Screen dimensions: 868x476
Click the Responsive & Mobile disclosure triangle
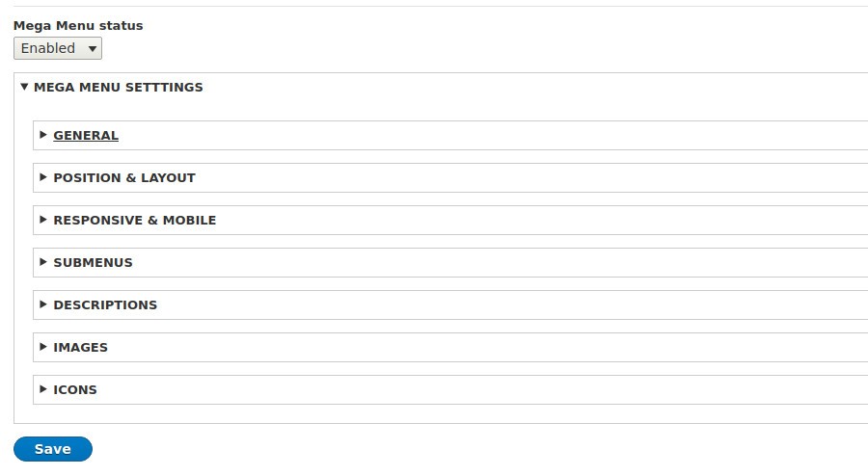click(x=43, y=220)
